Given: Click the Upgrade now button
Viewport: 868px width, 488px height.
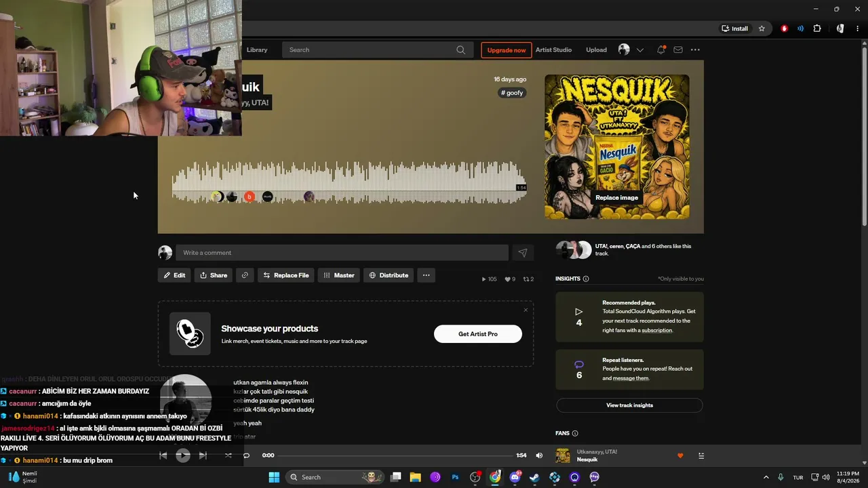Looking at the screenshot, I should 507,50.
